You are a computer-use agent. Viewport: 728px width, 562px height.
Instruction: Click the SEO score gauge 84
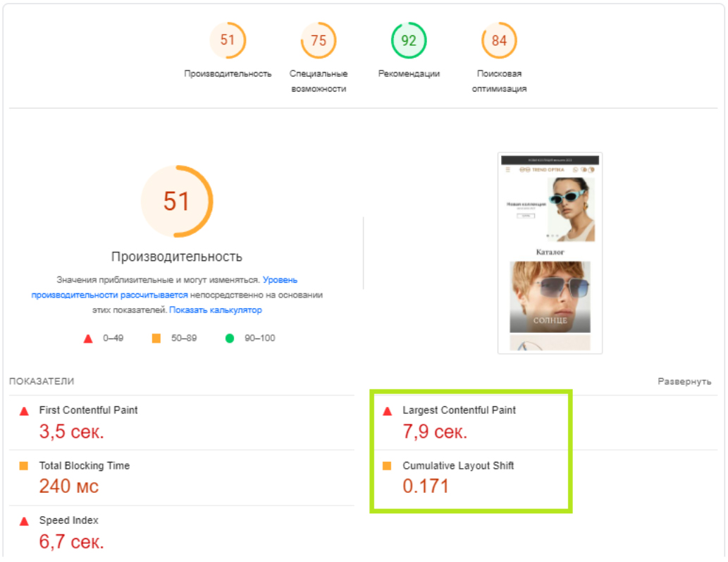499,41
